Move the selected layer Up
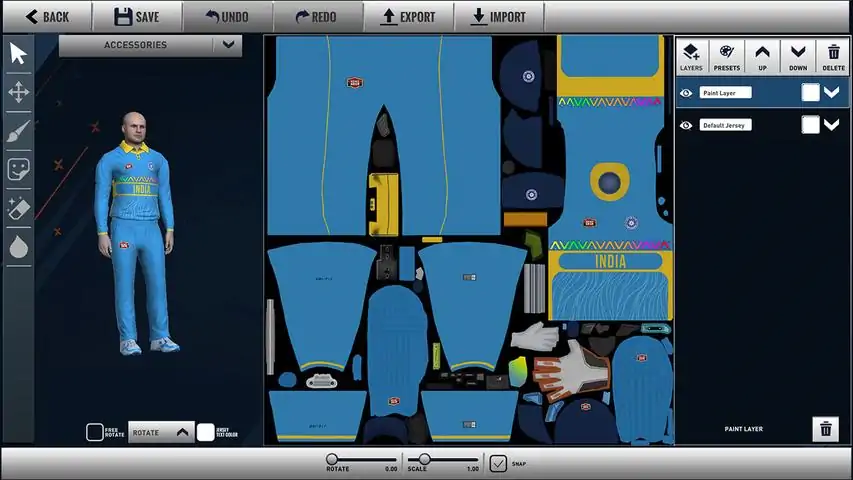Viewport: 853px width, 480px height. pos(762,55)
